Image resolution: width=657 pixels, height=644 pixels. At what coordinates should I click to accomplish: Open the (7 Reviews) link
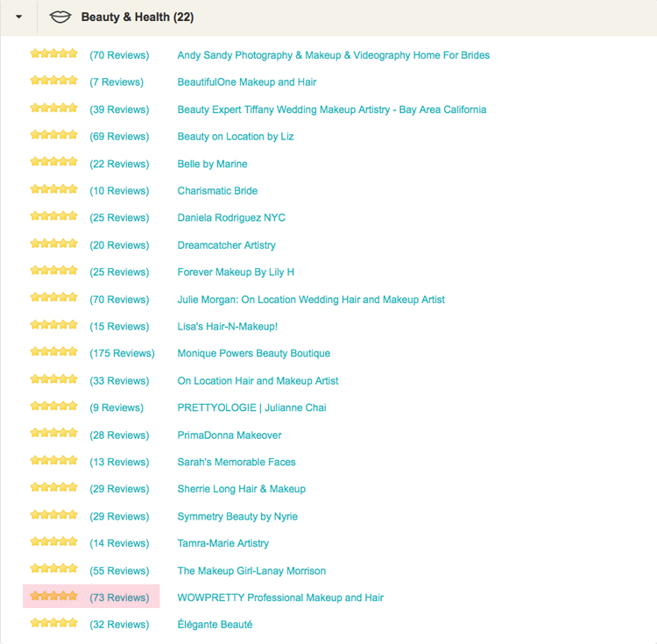(x=117, y=81)
